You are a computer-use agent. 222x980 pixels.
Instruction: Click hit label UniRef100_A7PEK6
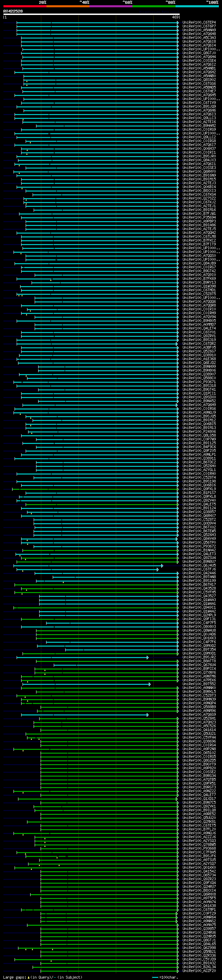(199, 680)
